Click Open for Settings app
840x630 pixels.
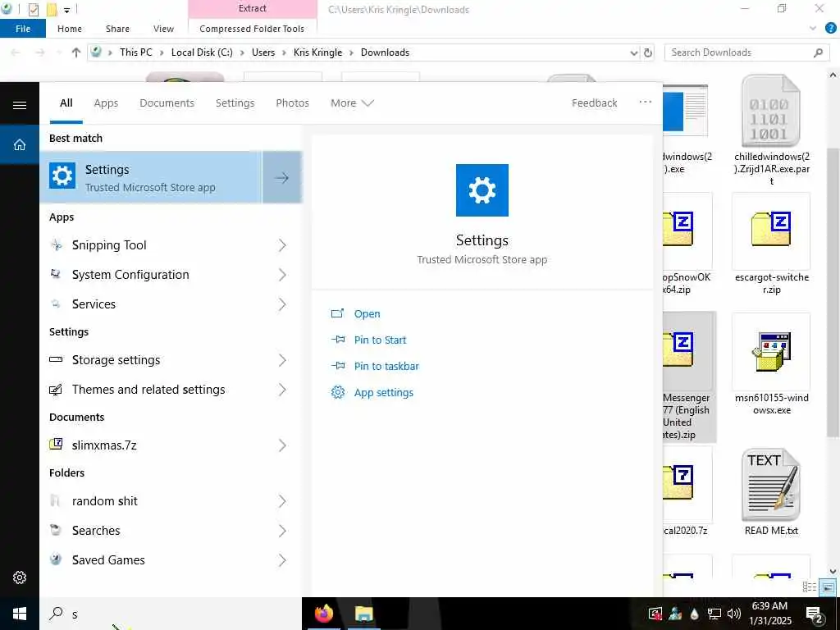pos(367,314)
